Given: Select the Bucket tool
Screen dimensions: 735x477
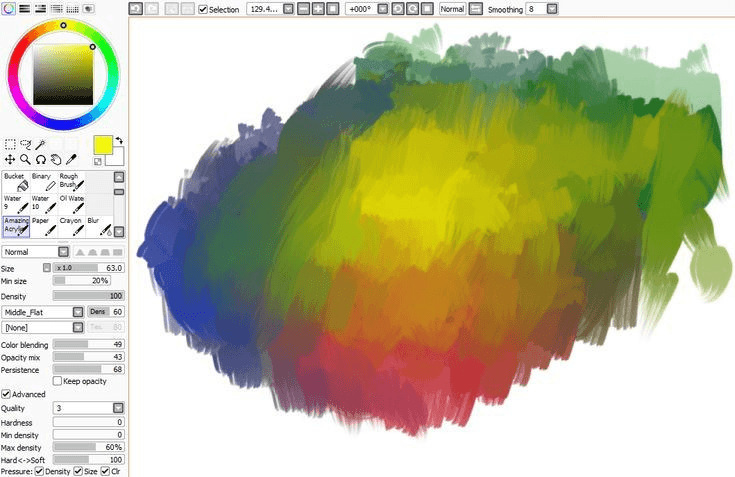Looking at the screenshot, I should pos(16,181).
